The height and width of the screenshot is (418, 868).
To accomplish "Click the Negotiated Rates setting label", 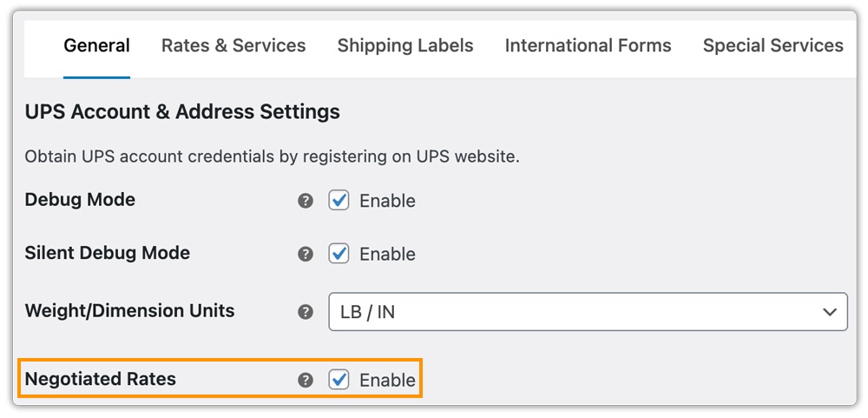I will (100, 379).
